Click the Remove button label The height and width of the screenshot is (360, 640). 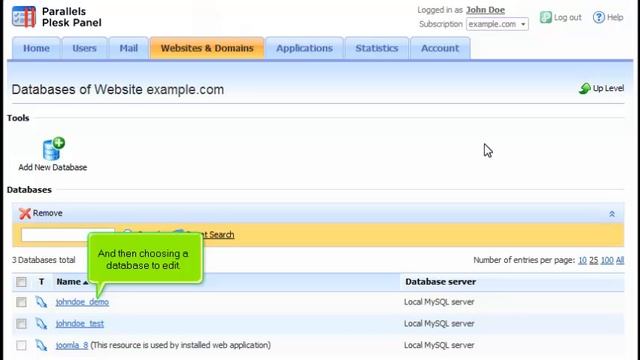[47, 213]
